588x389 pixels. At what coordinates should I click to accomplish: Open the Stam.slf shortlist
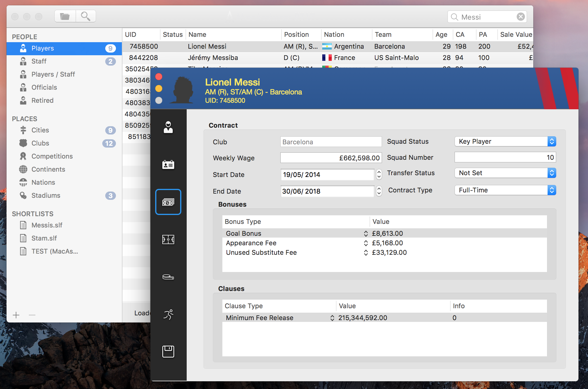pos(64,238)
